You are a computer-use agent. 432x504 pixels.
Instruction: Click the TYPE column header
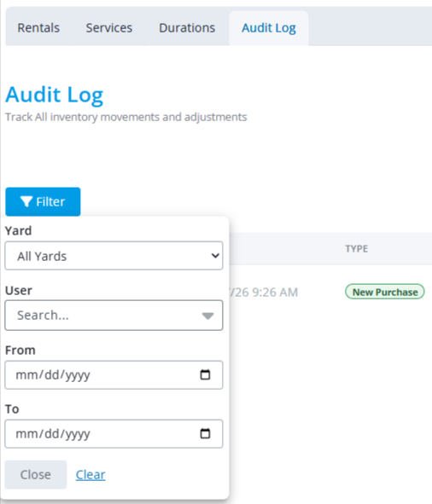pyautogui.click(x=356, y=248)
